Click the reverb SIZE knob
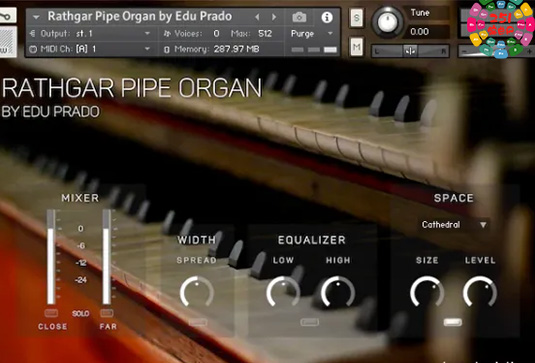 click(x=427, y=292)
